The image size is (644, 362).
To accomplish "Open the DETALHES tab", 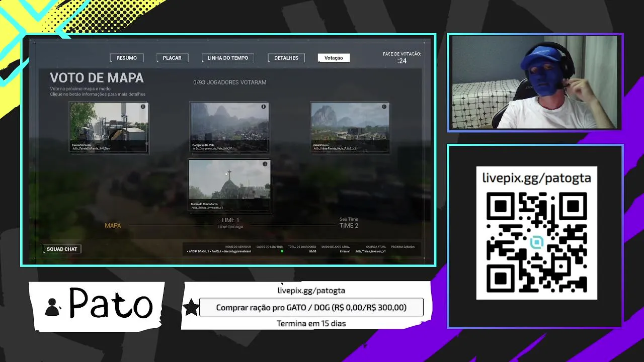I will [x=286, y=58].
